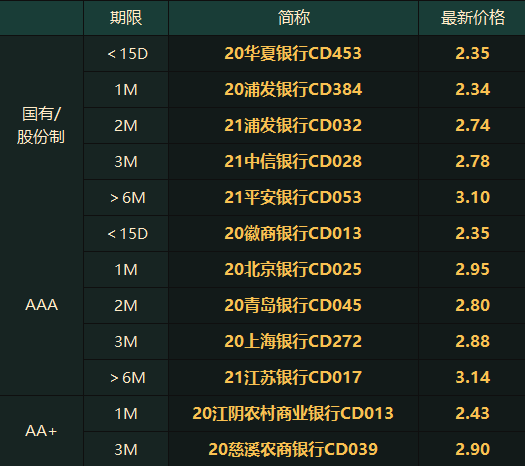525x466 pixels.
Task: Select 3M term in 20慈溪农商银行CD039 row
Action: pyautogui.click(x=126, y=450)
